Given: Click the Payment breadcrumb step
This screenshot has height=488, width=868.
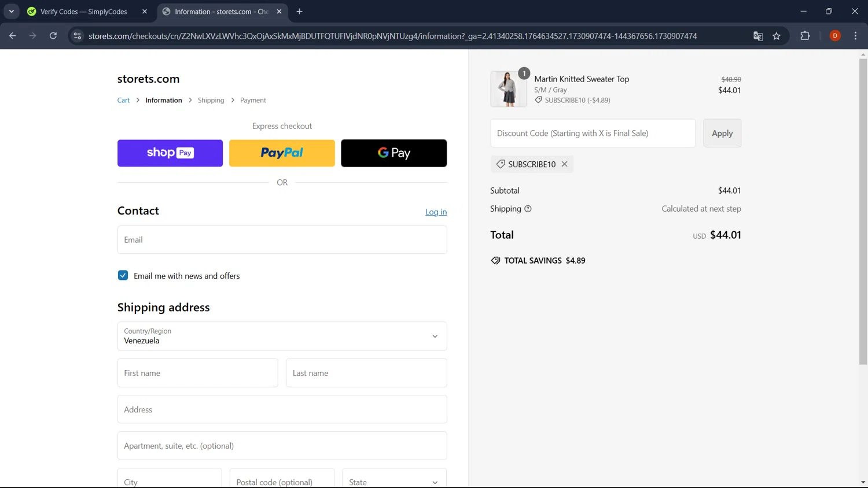Looking at the screenshot, I should [253, 100].
